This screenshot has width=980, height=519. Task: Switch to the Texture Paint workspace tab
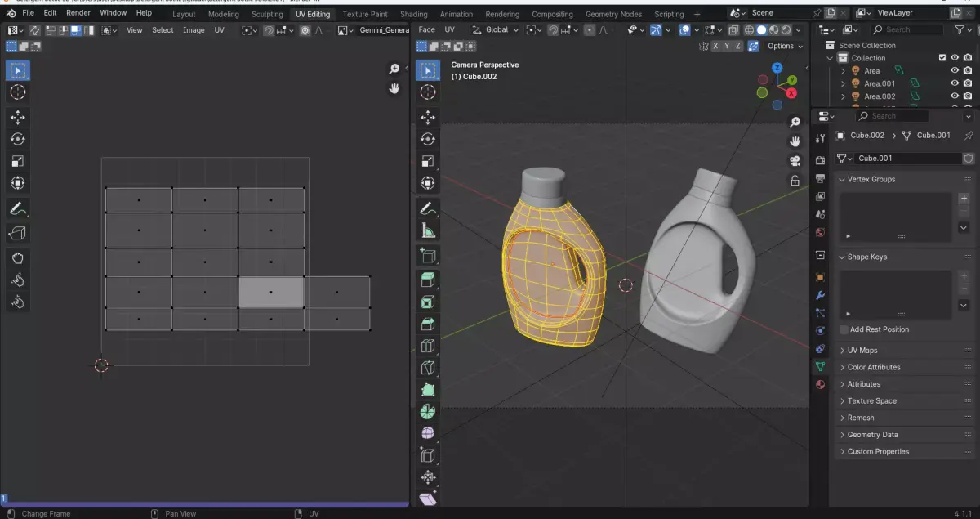[365, 14]
